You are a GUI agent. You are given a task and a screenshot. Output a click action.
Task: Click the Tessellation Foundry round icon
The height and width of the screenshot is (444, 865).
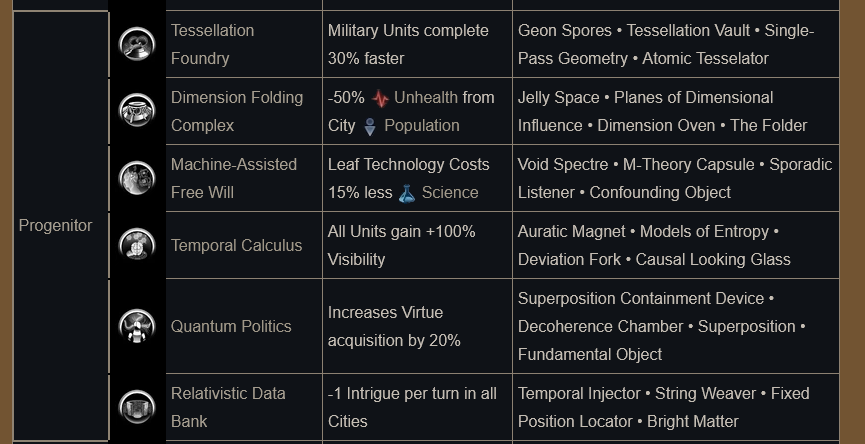(x=137, y=44)
